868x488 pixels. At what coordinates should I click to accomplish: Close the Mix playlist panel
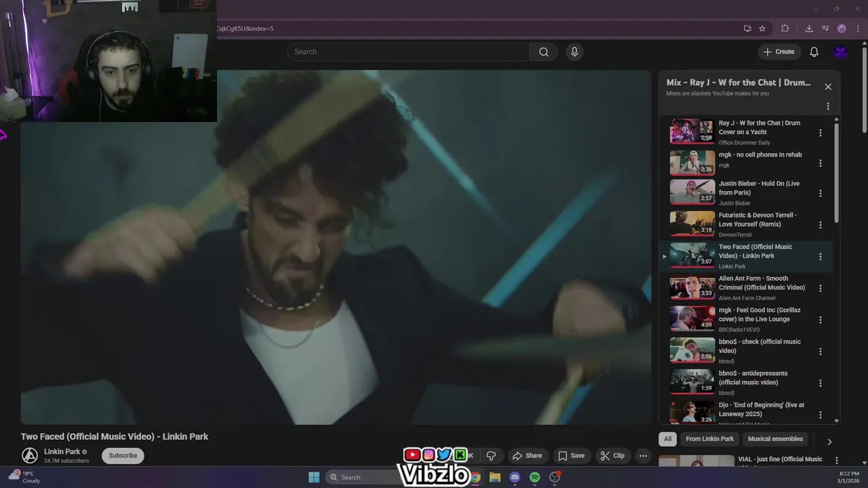(x=828, y=87)
